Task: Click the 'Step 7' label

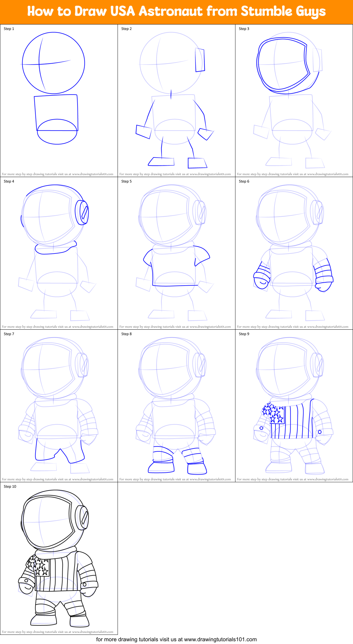Action: pyautogui.click(x=9, y=334)
